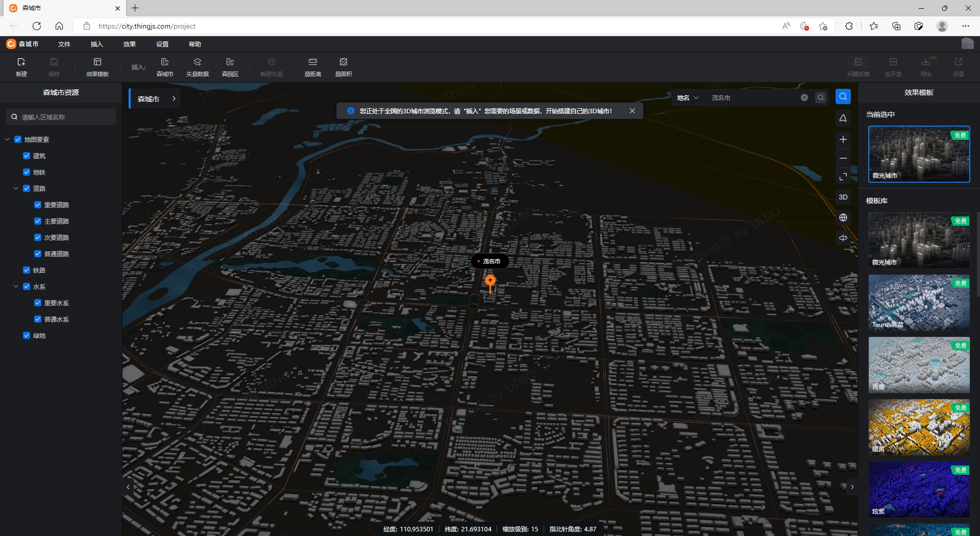Open the 文件 menu
The width and height of the screenshot is (980, 536).
(x=64, y=44)
